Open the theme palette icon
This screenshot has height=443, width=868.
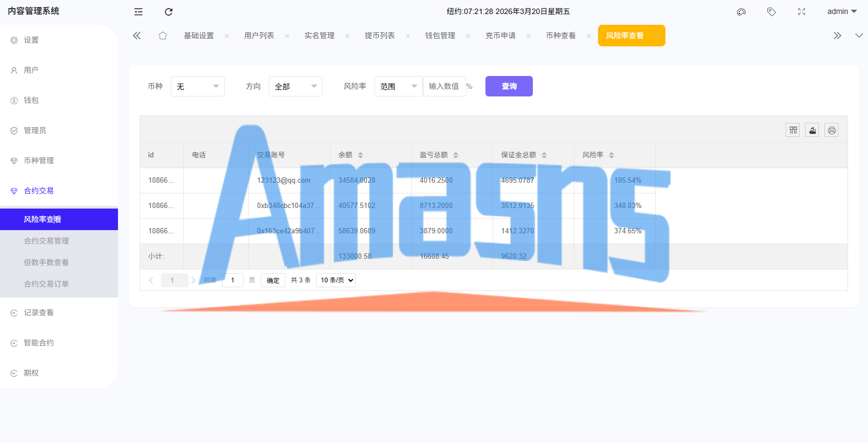(x=741, y=11)
